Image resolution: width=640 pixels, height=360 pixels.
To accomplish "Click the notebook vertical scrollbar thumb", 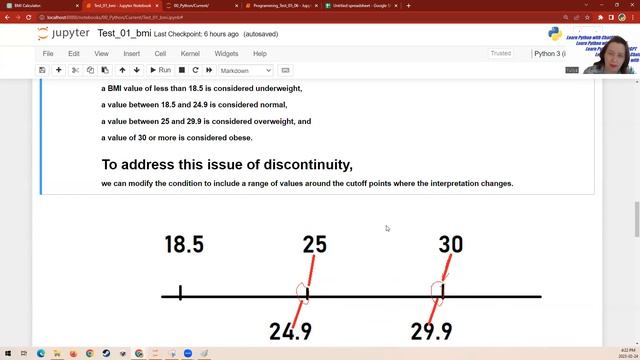I will pyautogui.click(x=637, y=219).
